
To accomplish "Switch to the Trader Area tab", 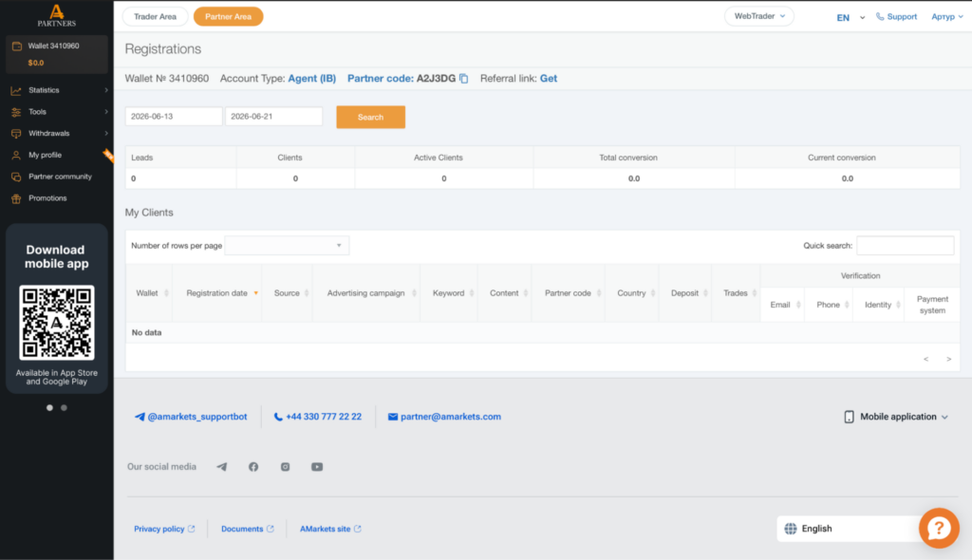I will (x=155, y=17).
